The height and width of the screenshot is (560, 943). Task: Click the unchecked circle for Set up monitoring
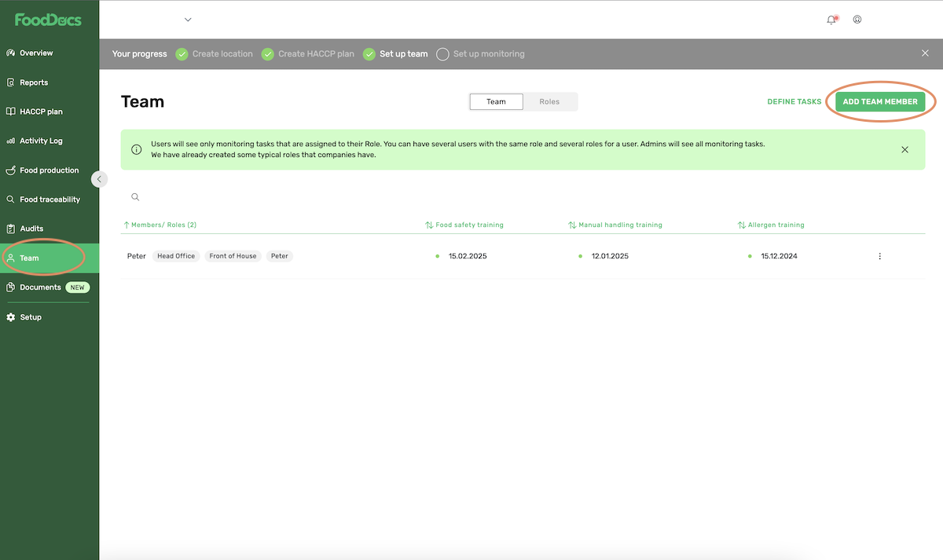pos(442,54)
